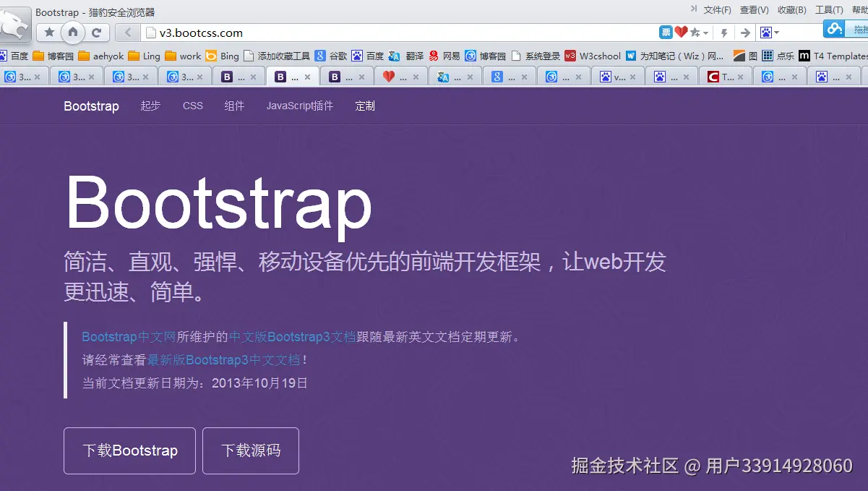Click the lightning bolt speed mode icon
The image size is (868, 491).
tap(724, 33)
